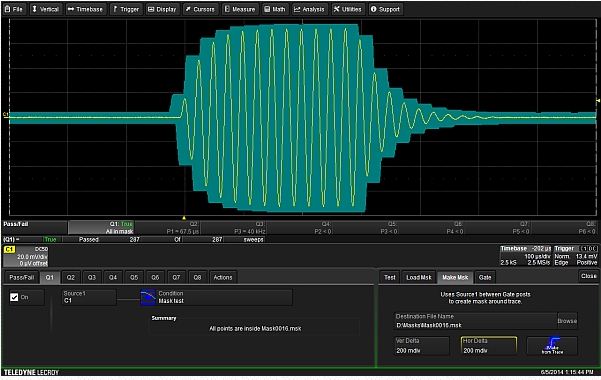601x380 pixels.
Task: Open the Actions tab
Action: pyautogui.click(x=223, y=277)
